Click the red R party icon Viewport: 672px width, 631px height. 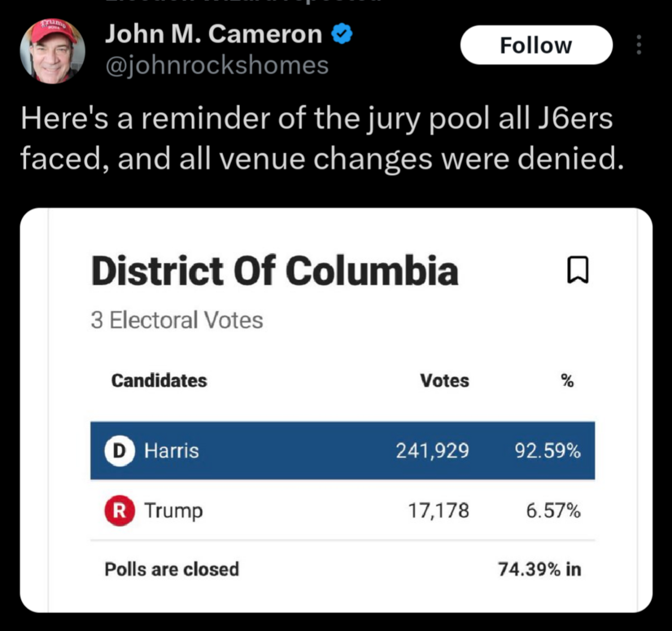coord(118,510)
